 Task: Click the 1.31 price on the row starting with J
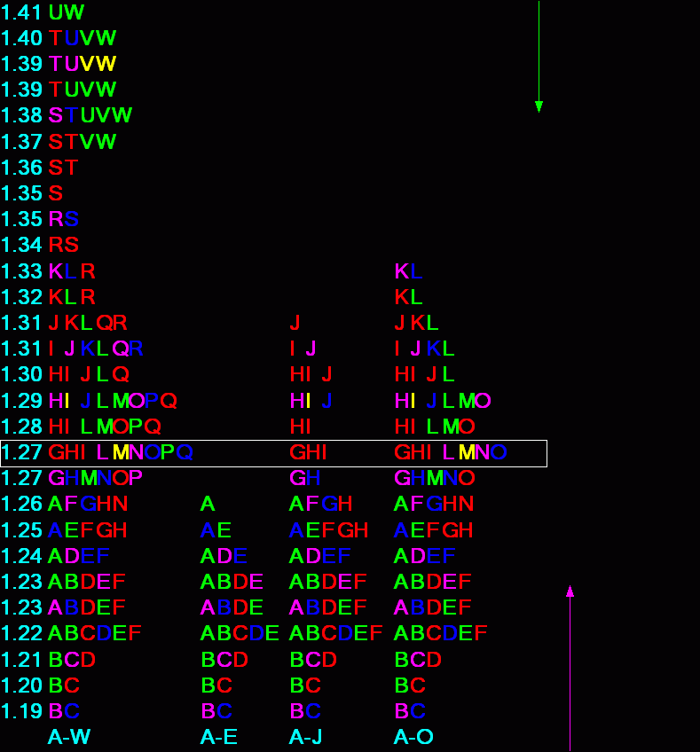[x=21, y=323]
